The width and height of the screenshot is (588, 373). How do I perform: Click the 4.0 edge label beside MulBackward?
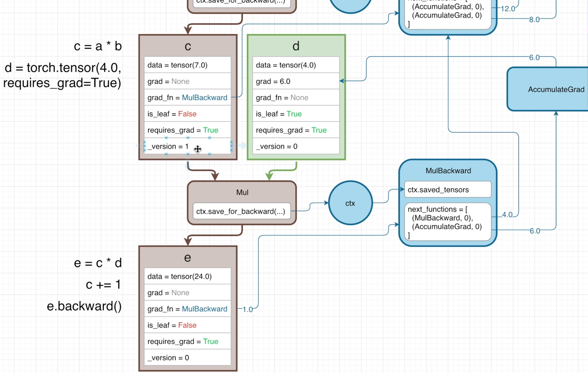[507, 215]
